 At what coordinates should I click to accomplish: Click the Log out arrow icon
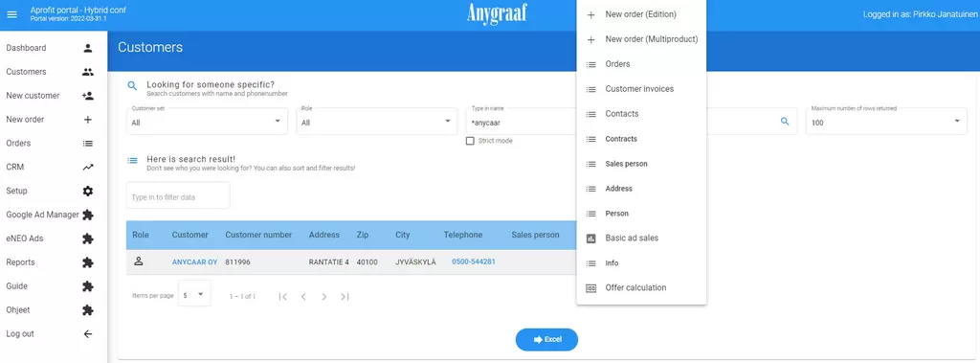point(88,334)
